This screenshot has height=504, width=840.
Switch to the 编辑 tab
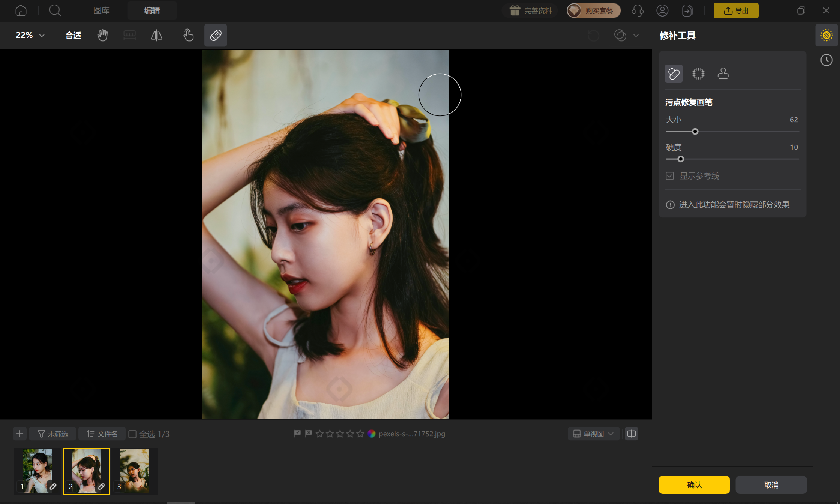152,10
